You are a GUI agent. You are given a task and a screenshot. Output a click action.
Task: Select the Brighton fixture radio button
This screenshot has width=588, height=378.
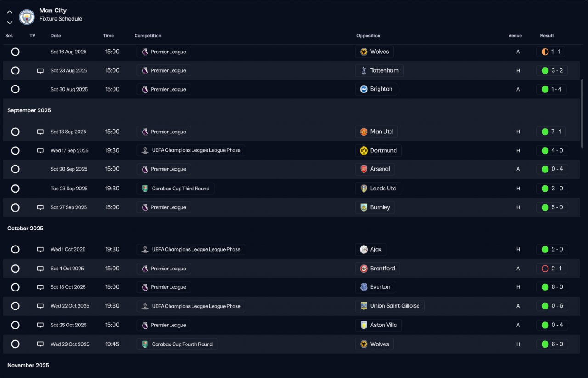(15, 89)
